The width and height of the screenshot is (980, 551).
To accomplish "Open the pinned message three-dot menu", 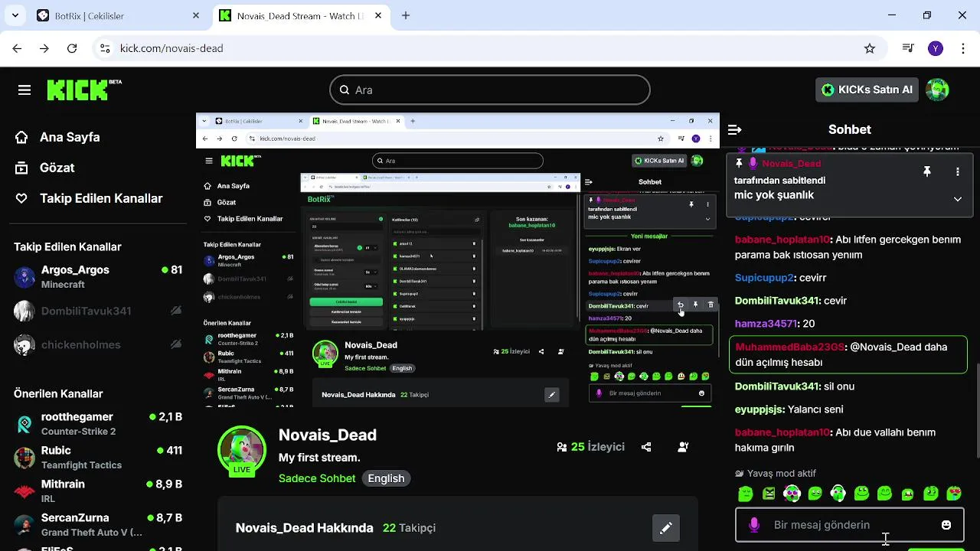I will click(x=957, y=172).
